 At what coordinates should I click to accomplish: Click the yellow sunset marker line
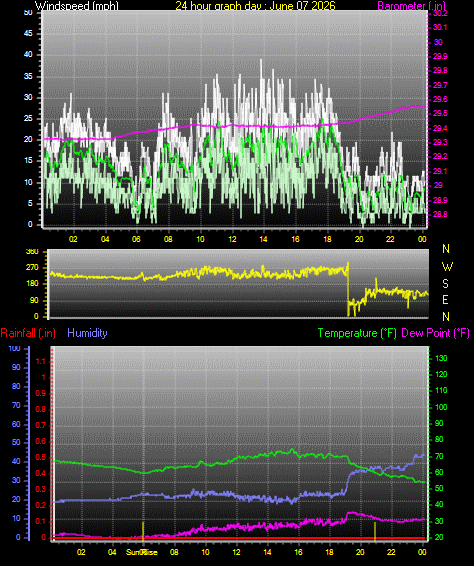tap(375, 531)
